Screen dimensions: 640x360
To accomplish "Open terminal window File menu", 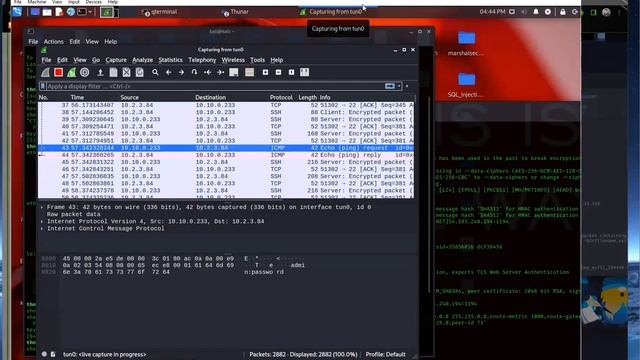I will (33, 42).
